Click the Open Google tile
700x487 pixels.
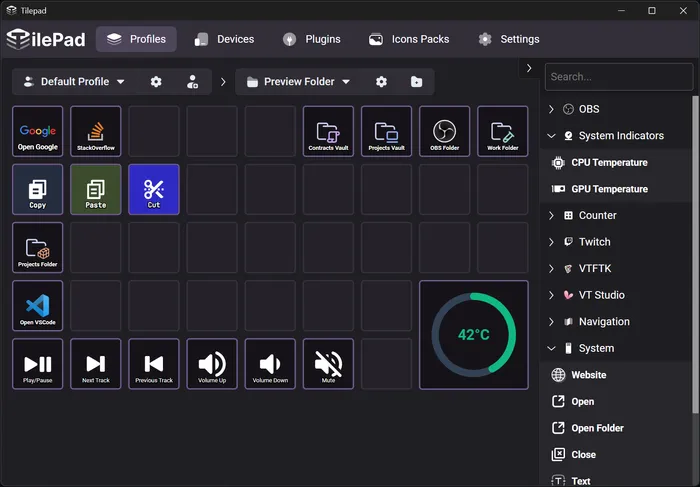tap(37, 132)
